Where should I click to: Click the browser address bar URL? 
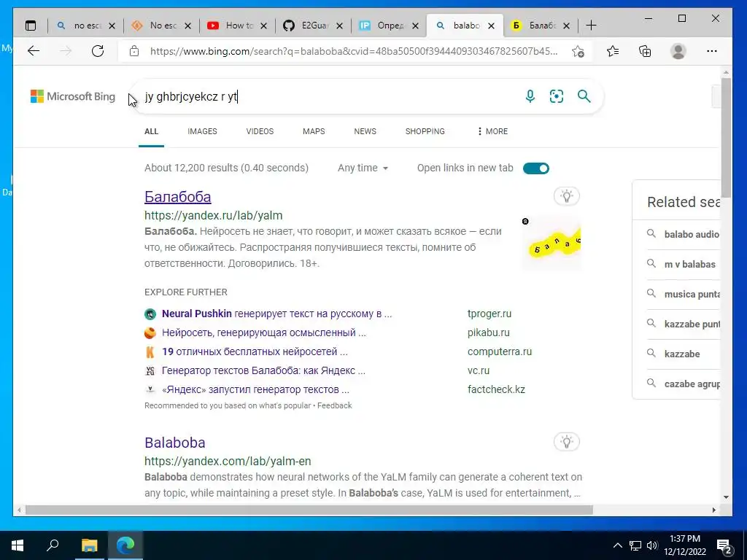click(354, 51)
